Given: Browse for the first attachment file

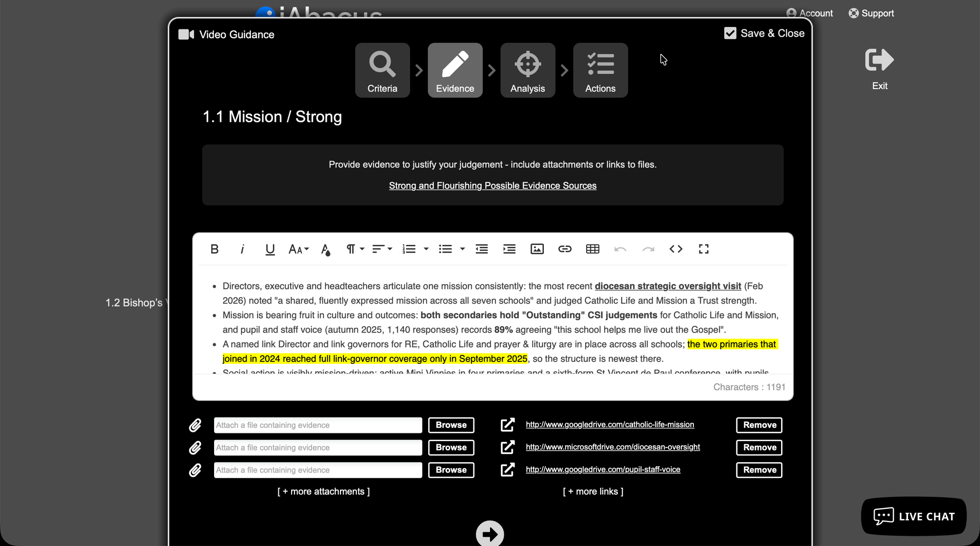Looking at the screenshot, I should coord(451,425).
